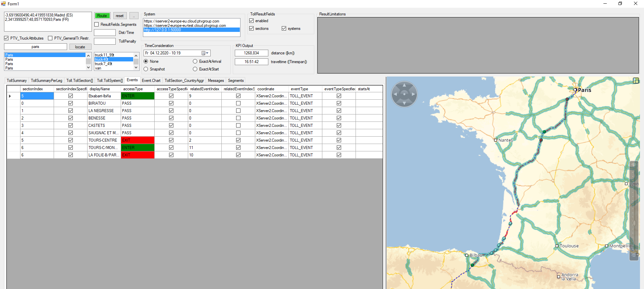Click the locate button
The image size is (644, 289).
coord(80,47)
